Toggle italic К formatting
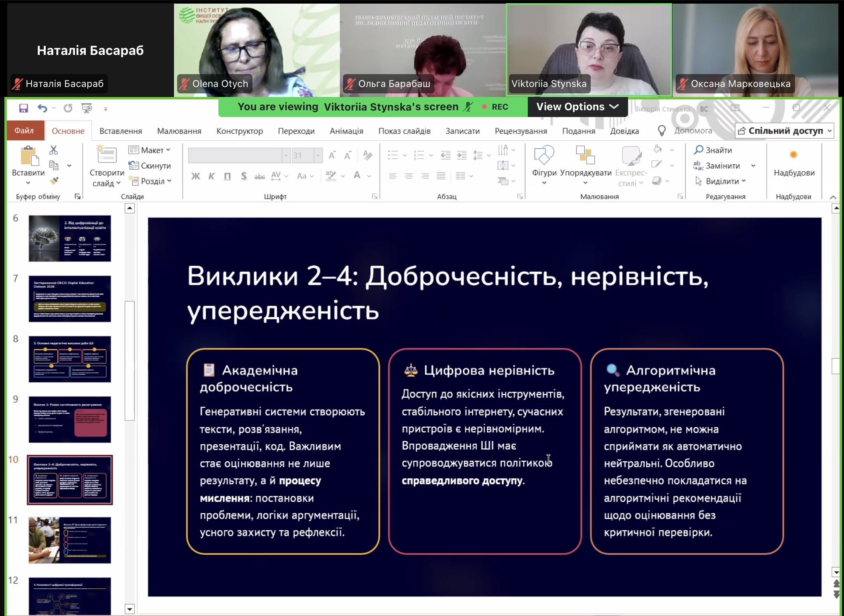Image resolution: width=844 pixels, height=616 pixels. pyautogui.click(x=212, y=176)
